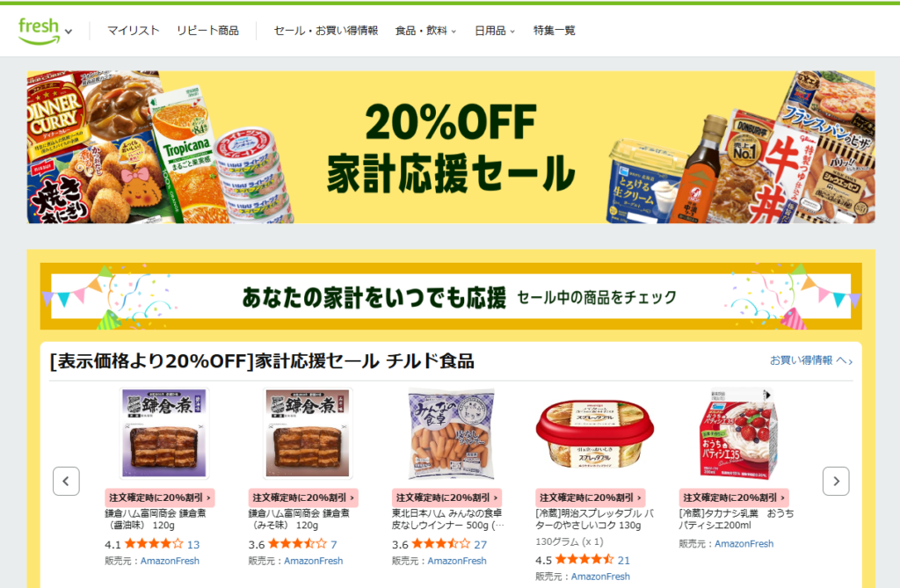Click the あなたの家計をいつでも応援 banner
The width and height of the screenshot is (900, 588).
point(451,296)
